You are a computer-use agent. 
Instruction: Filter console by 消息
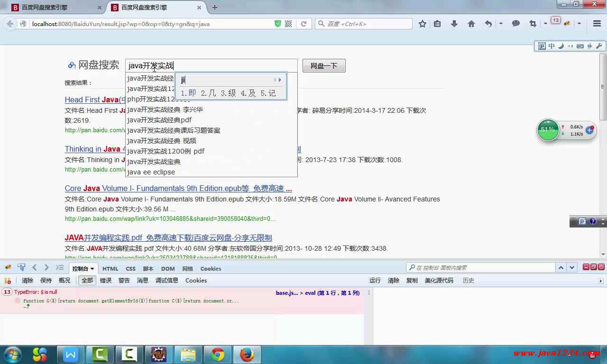tap(143, 281)
